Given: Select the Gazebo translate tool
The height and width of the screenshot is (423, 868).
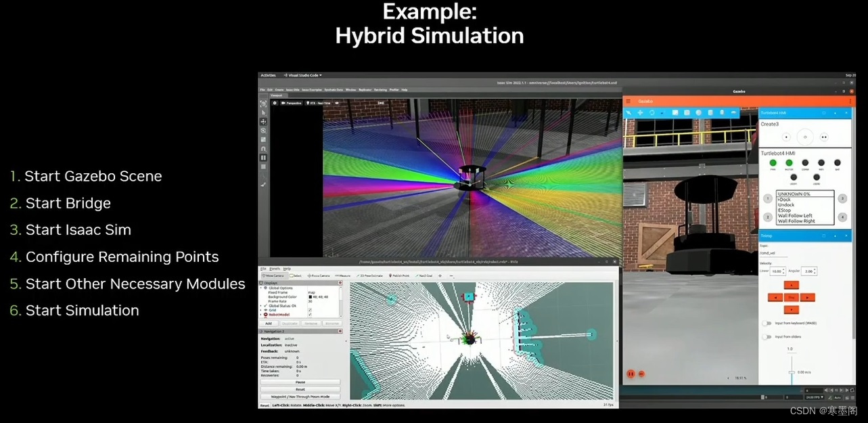Looking at the screenshot, I should pos(640,112).
